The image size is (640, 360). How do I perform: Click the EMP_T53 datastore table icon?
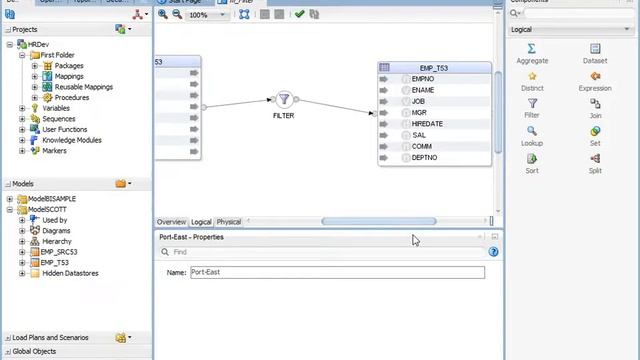click(384, 67)
